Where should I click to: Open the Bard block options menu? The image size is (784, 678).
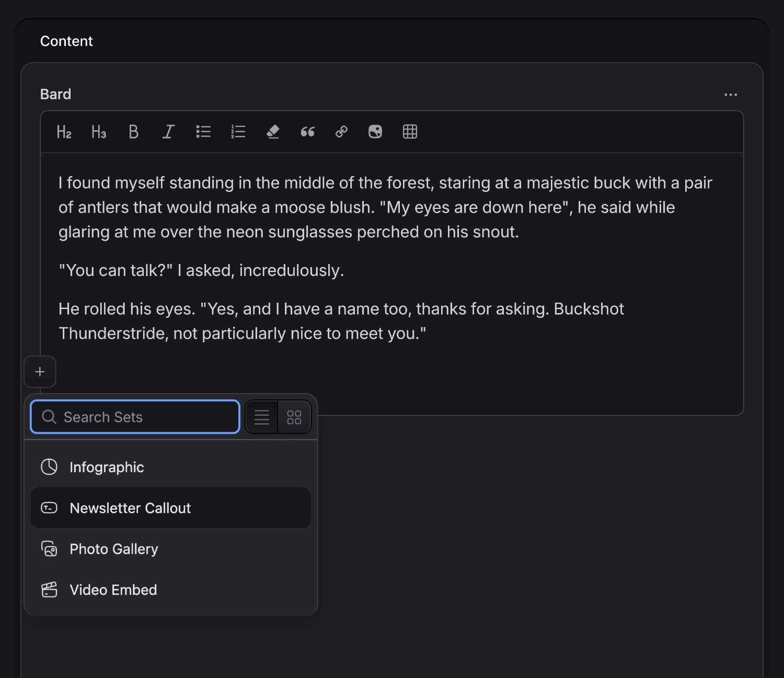click(731, 95)
